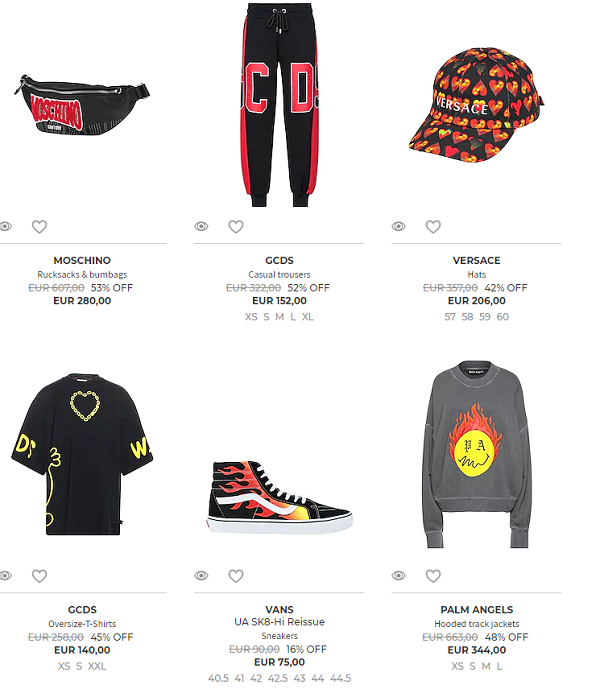Viewport: 600px width, 693px height.
Task: Open the MOSCHINO brand link
Action: [82, 260]
